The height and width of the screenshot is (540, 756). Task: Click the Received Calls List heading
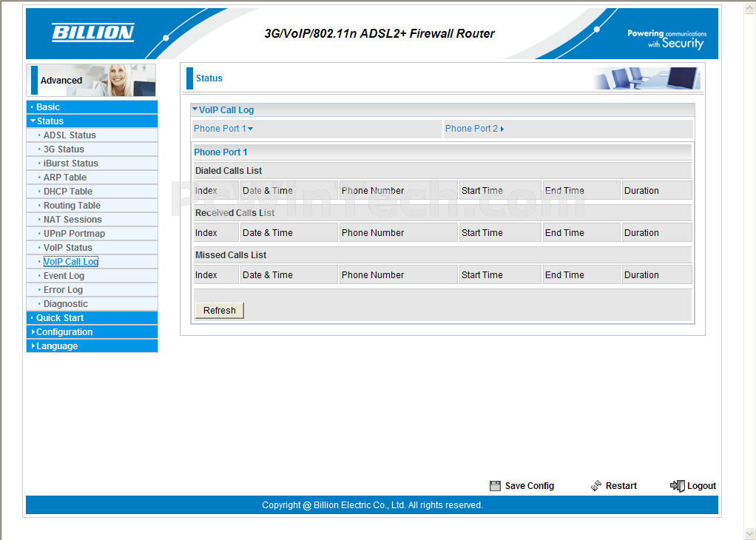click(x=234, y=212)
